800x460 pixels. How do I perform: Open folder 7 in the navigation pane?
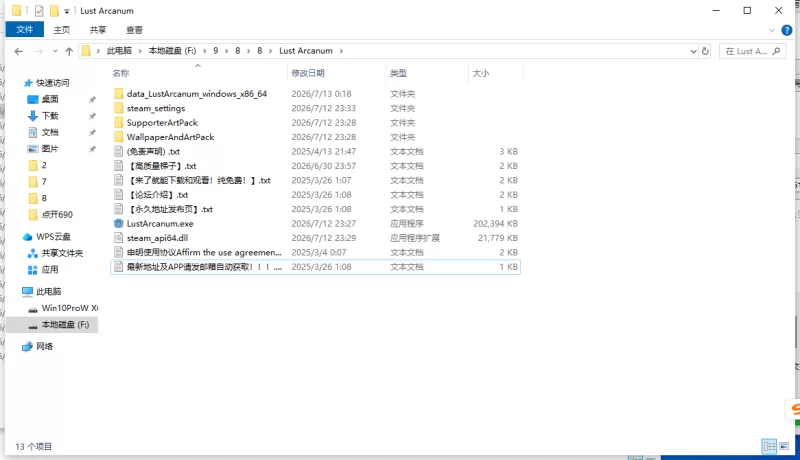point(44,182)
